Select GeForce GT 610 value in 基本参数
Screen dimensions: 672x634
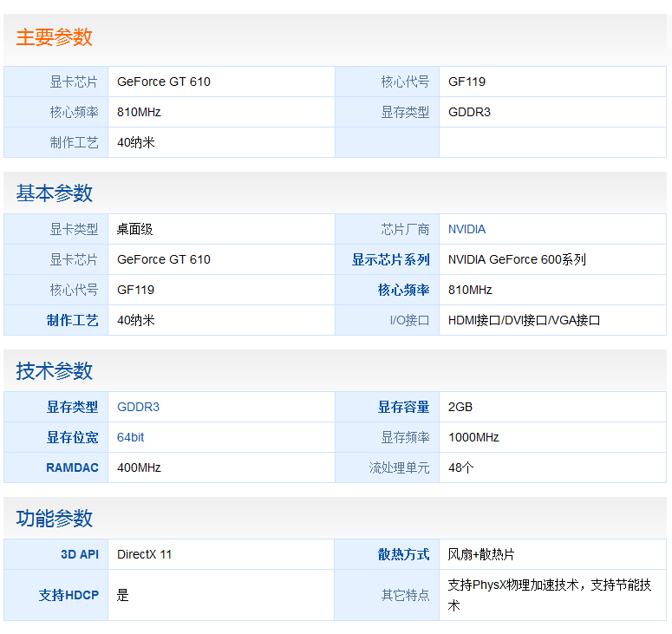click(x=164, y=260)
